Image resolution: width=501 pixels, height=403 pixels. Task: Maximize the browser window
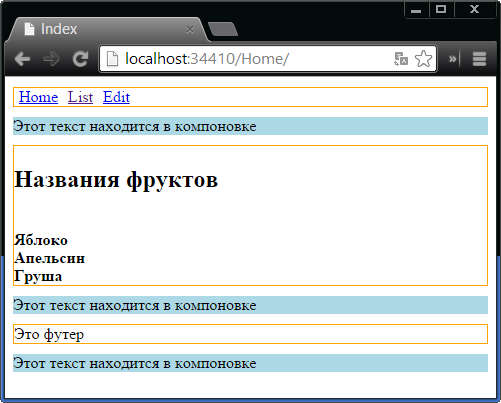coord(441,9)
